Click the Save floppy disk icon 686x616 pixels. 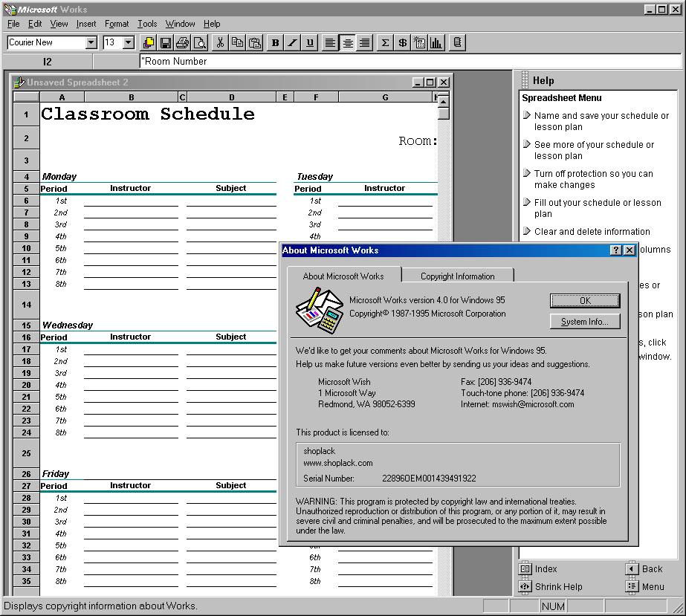pos(166,42)
